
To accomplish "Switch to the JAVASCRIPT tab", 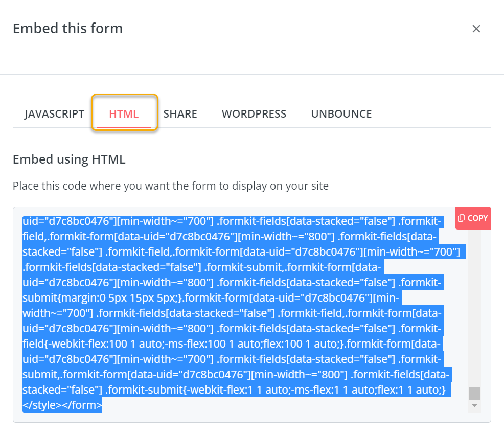I will coord(54,113).
